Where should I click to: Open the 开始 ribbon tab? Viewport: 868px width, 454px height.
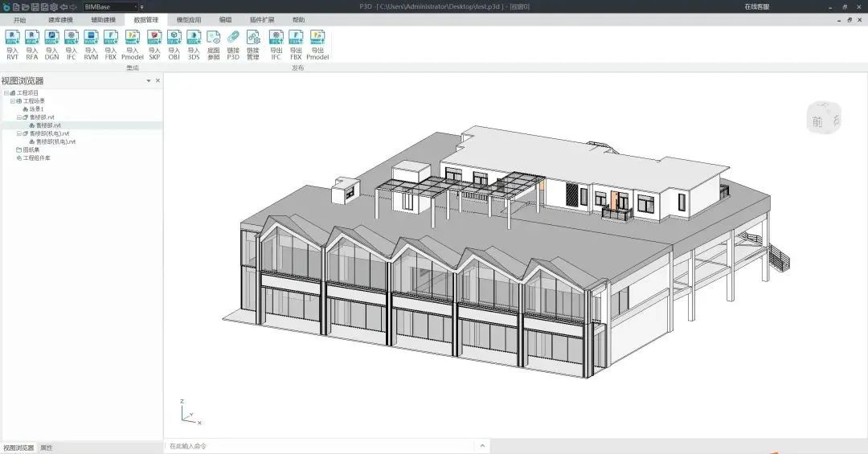click(x=19, y=19)
